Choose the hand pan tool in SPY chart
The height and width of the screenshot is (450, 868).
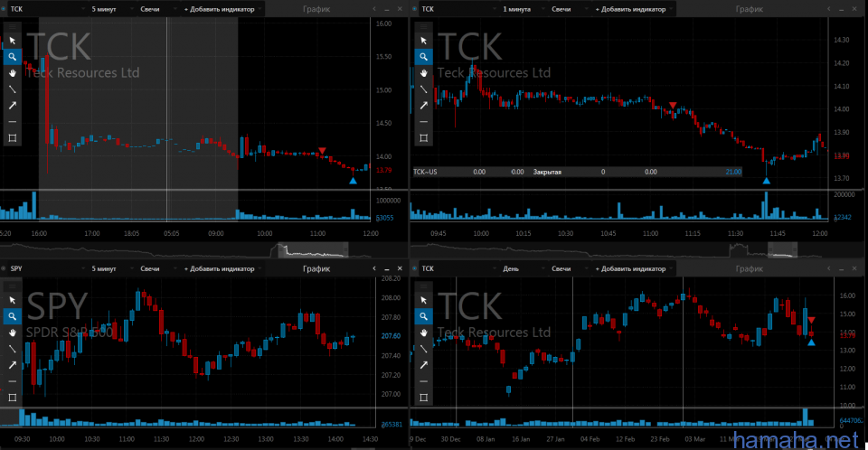(x=12, y=333)
